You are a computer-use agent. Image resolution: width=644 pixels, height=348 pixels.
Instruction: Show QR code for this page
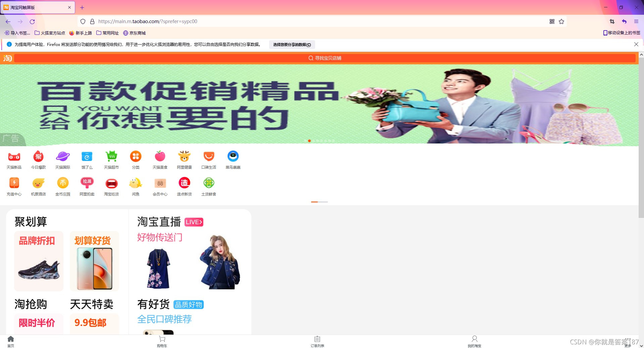click(x=552, y=21)
